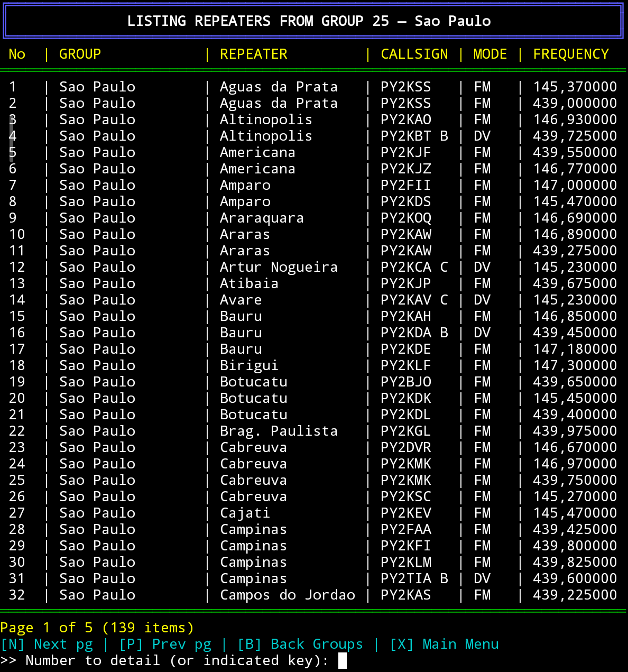Click callsign 'PY2TIA B' for Campinas
Screen dimensions: 628x672
coord(414,578)
